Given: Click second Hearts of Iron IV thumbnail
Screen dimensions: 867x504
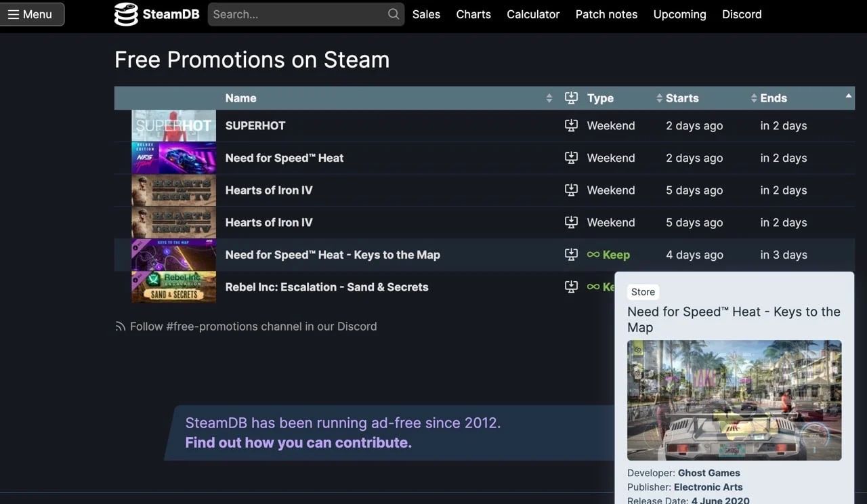Looking at the screenshot, I should (x=173, y=222).
